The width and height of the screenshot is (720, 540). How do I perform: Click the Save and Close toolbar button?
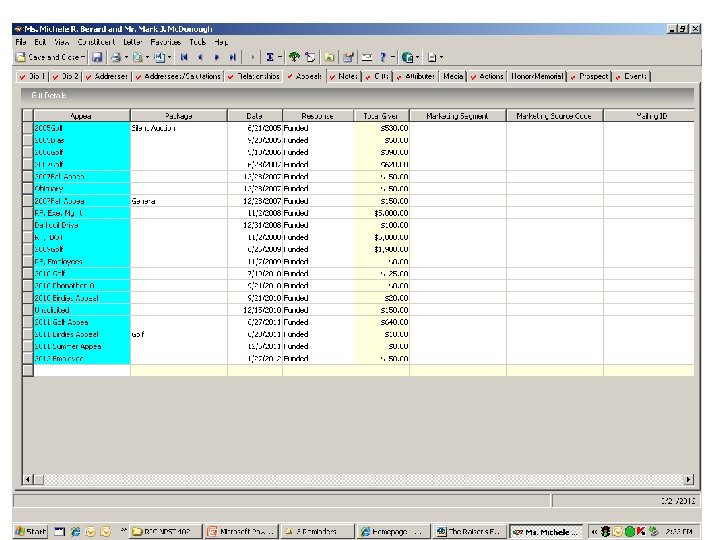[48, 57]
